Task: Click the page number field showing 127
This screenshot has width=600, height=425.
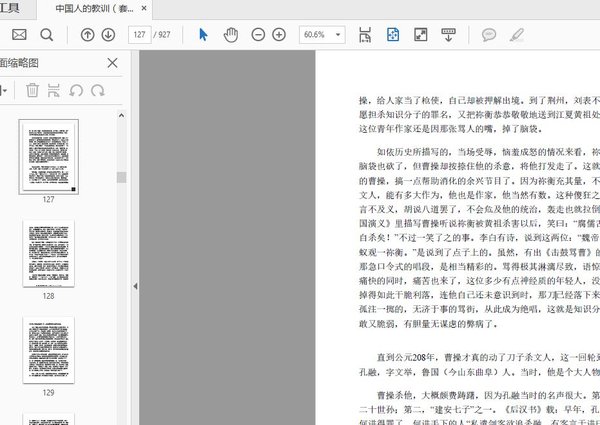Action: coord(141,35)
